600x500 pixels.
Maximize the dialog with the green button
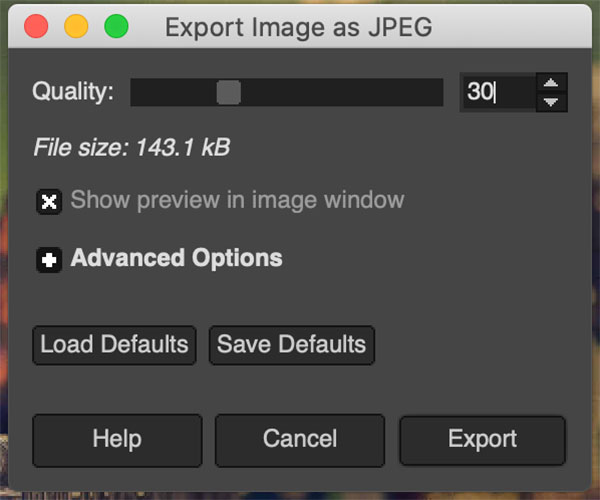tap(116, 27)
